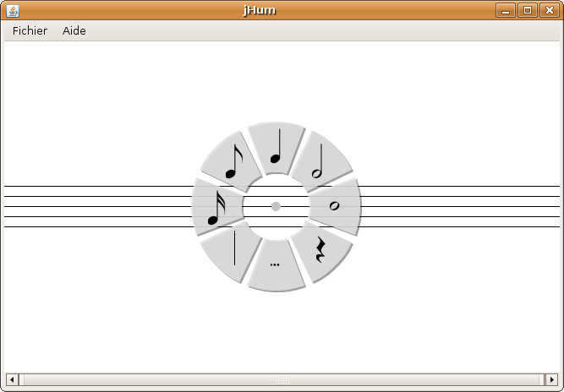Pick the whole note segment

335,206
